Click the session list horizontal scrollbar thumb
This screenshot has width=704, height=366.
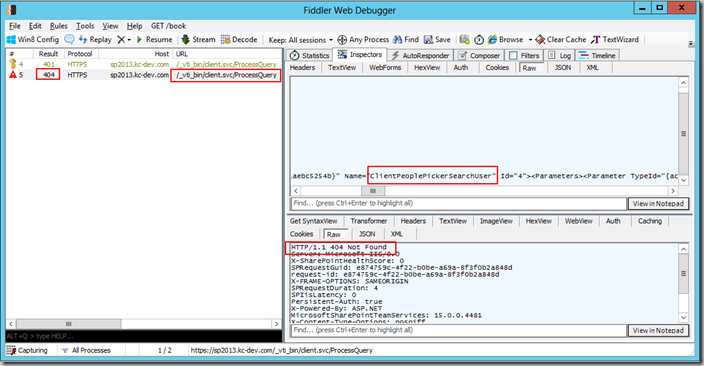point(68,324)
